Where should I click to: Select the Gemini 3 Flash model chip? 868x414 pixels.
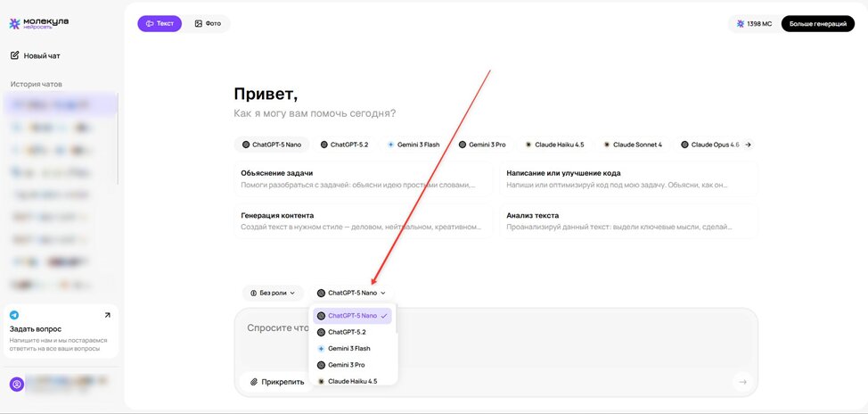point(414,145)
